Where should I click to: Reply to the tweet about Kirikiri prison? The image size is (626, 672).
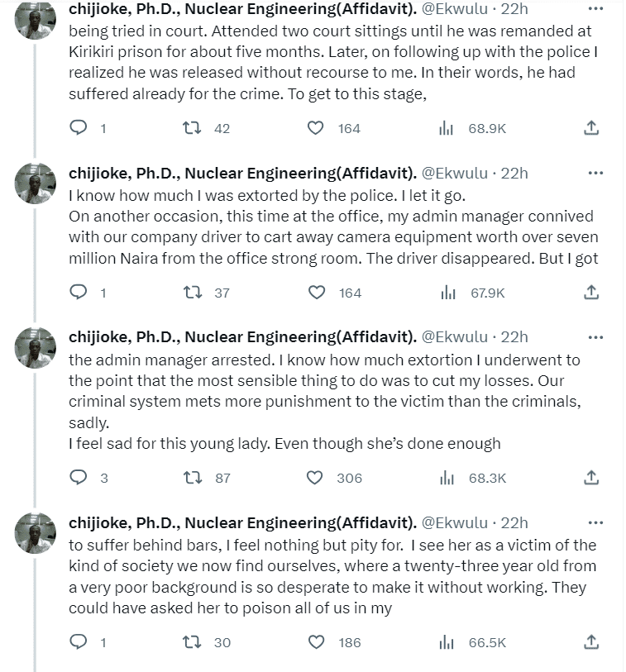(78, 128)
